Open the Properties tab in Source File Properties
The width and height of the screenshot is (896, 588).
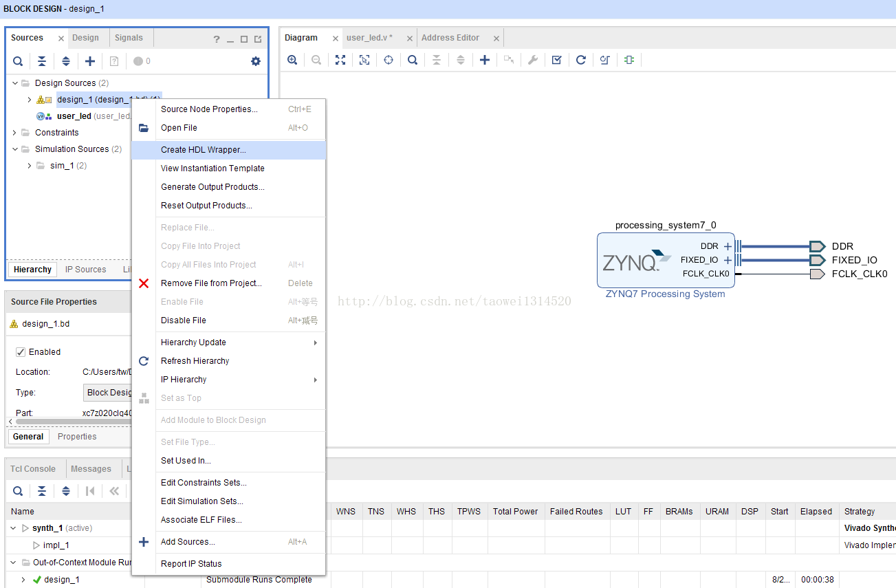point(77,437)
